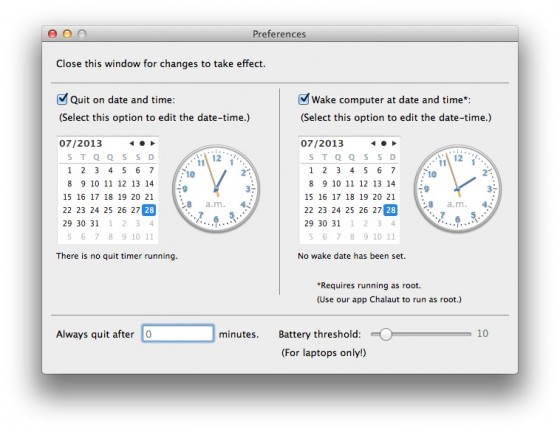Viewport: 560px width, 432px height.
Task: Select day 31 in wake calendar
Action: pos(336,223)
